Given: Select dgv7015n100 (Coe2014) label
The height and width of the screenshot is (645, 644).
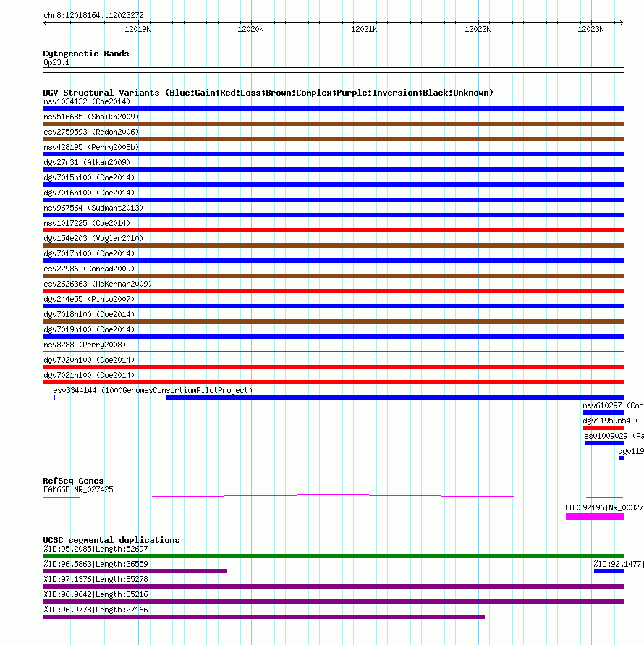Looking at the screenshot, I should tap(89, 177).
